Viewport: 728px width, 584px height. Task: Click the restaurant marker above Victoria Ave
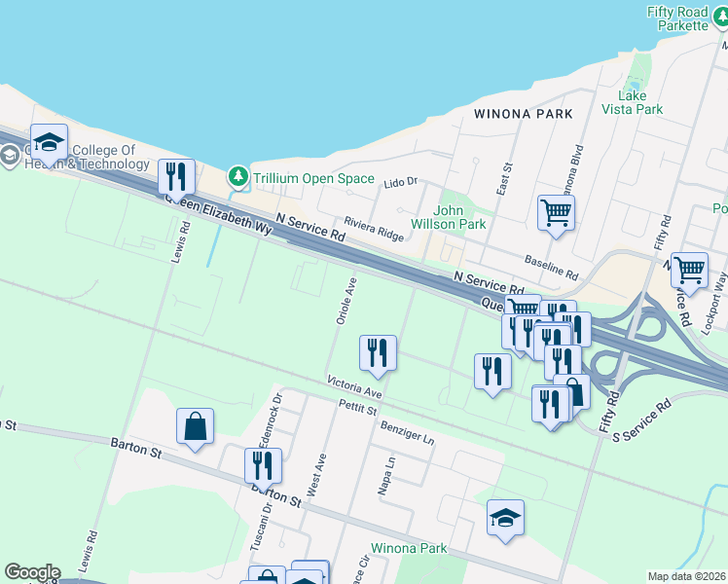pyautogui.click(x=378, y=354)
